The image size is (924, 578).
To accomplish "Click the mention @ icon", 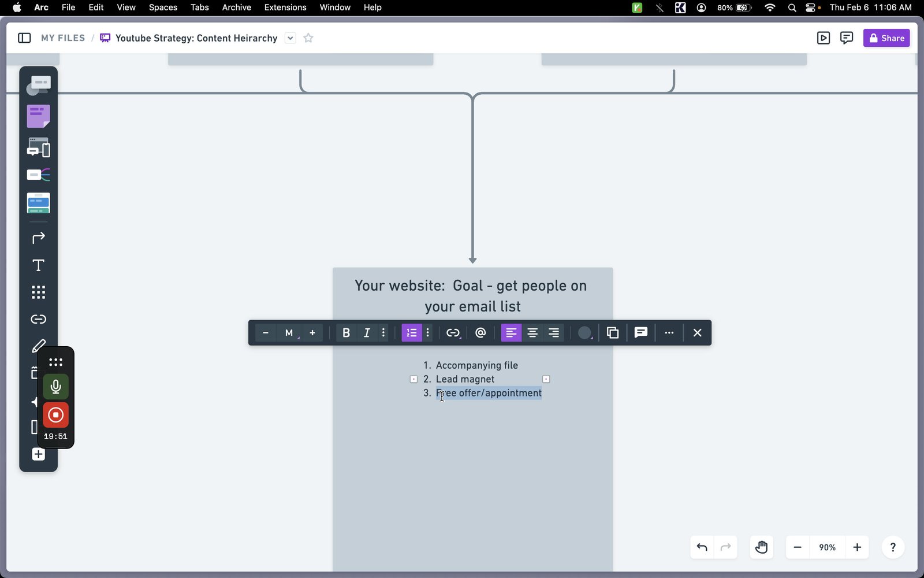I will (x=480, y=333).
